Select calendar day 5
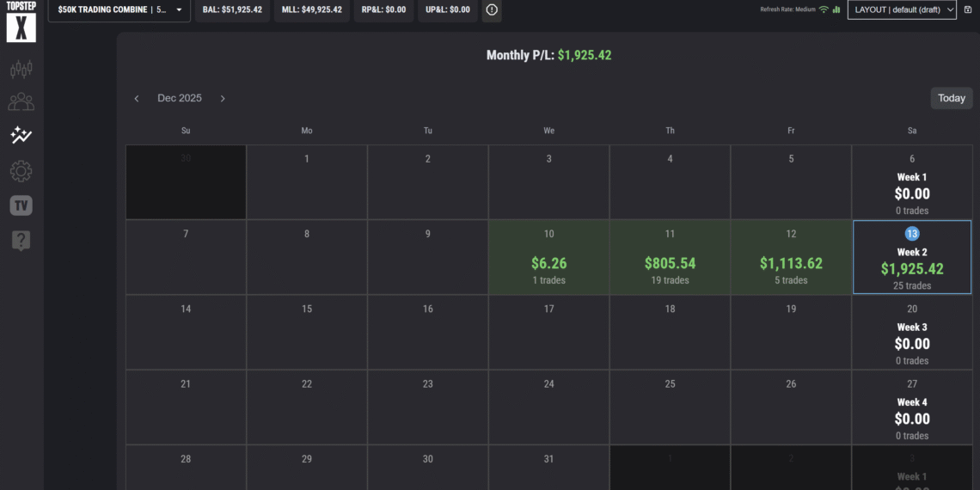This screenshot has width=980, height=490. click(791, 182)
